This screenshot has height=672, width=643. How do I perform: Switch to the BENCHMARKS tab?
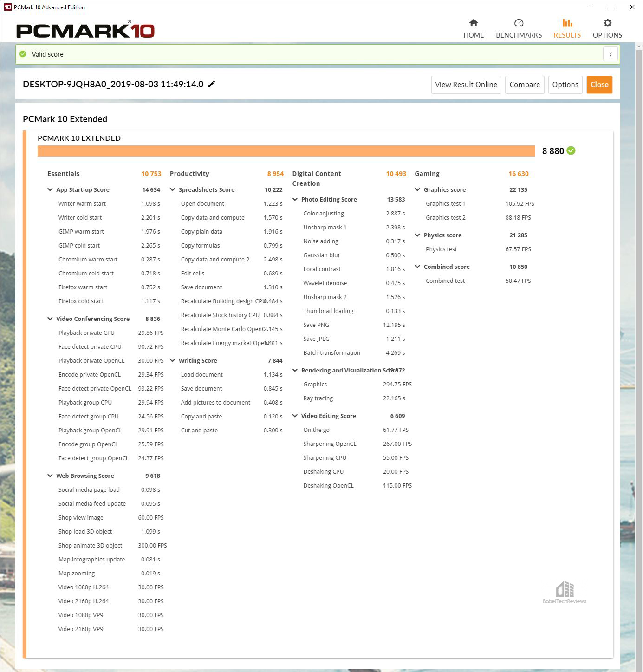[x=519, y=29]
